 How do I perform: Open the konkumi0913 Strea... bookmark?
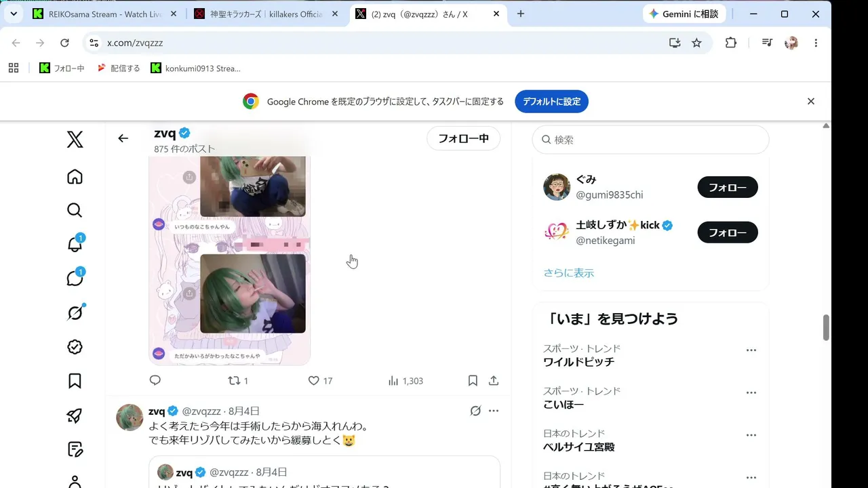[196, 68]
